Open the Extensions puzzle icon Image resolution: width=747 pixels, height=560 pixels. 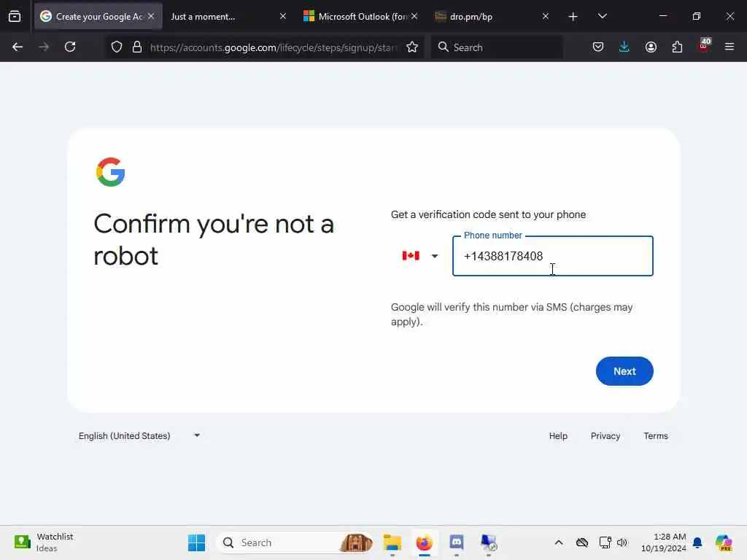pos(677,47)
